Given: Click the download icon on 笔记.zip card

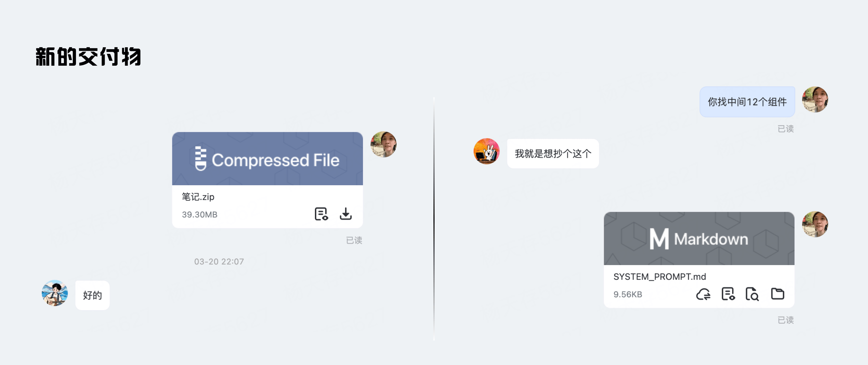Looking at the screenshot, I should [345, 214].
